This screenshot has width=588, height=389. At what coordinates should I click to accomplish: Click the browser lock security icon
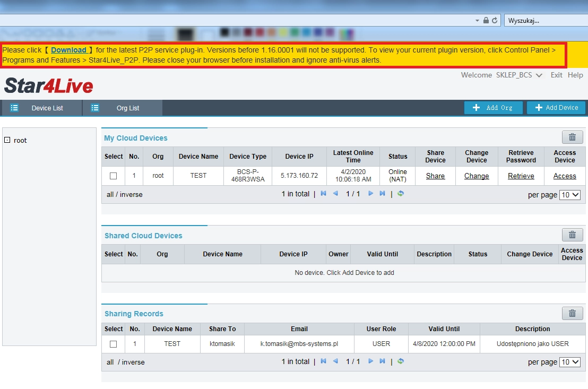click(486, 20)
